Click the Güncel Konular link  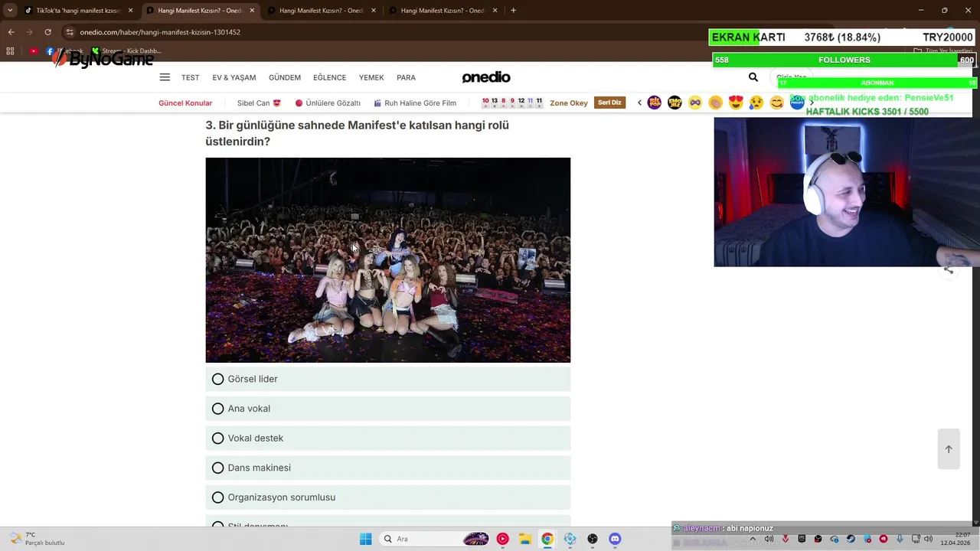click(185, 103)
